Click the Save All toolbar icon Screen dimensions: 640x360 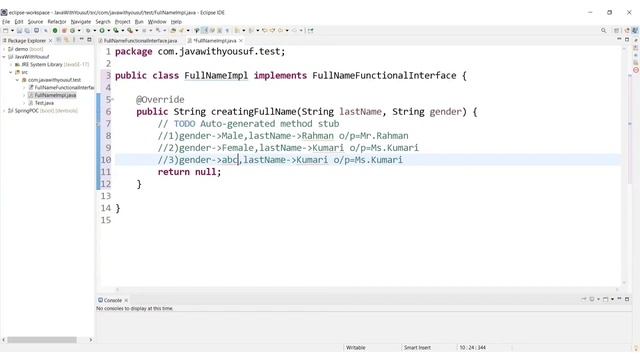pos(27,30)
